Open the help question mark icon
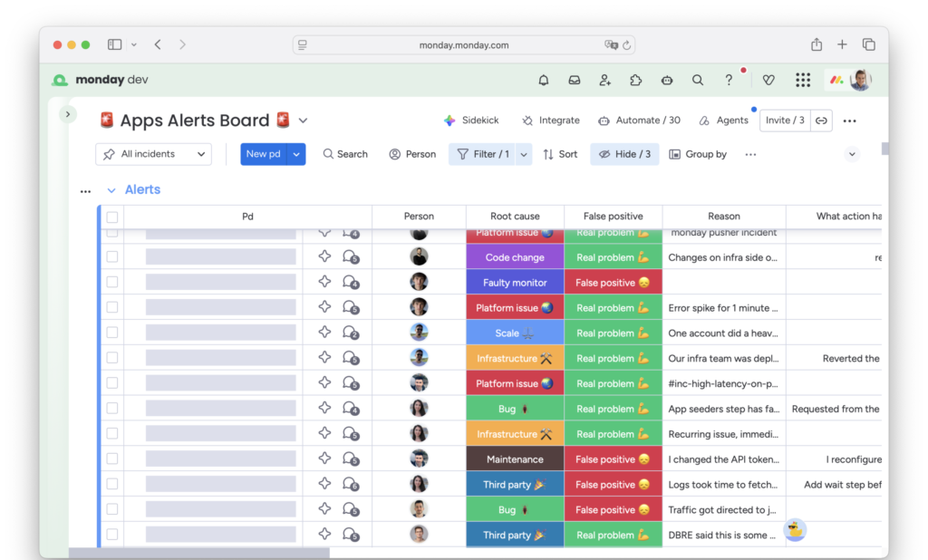Viewport: 928px width, 560px height. click(x=729, y=80)
